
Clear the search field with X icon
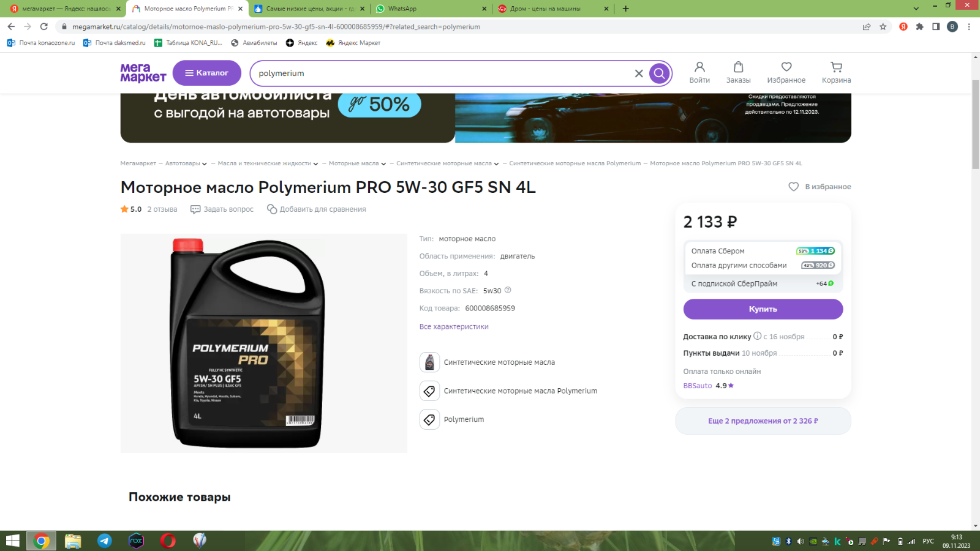[639, 73]
